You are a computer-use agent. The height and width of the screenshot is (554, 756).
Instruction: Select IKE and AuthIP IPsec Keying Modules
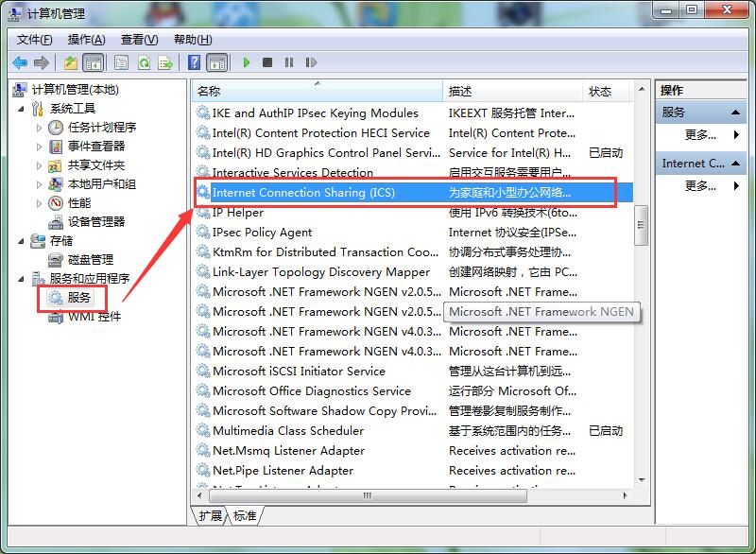click(x=413, y=113)
